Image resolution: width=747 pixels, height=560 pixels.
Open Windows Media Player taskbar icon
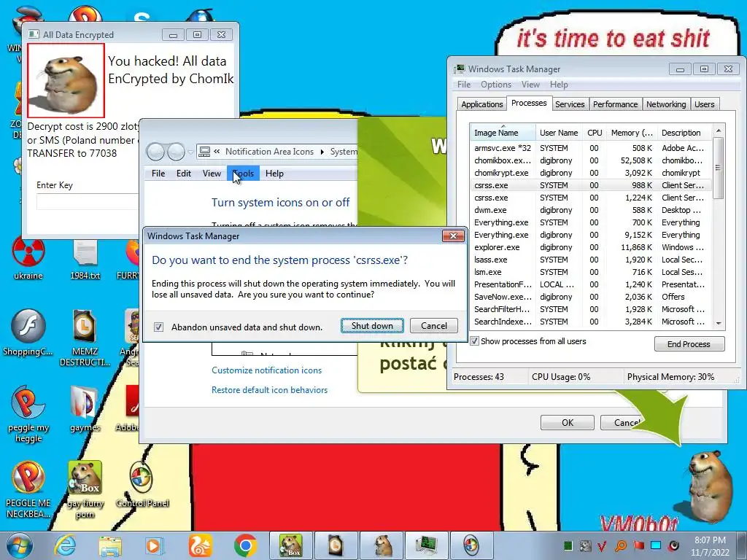[155, 545]
